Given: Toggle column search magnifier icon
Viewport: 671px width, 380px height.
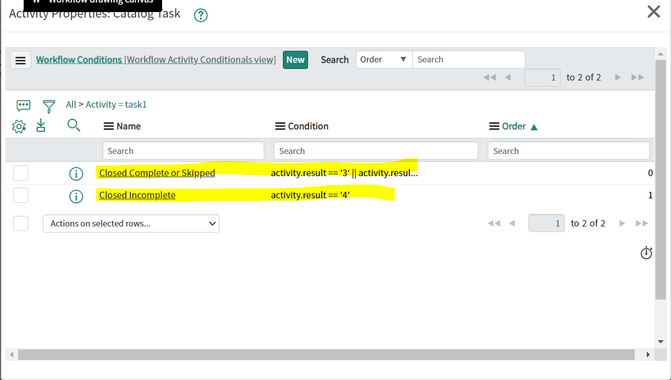Looking at the screenshot, I should click(x=74, y=125).
